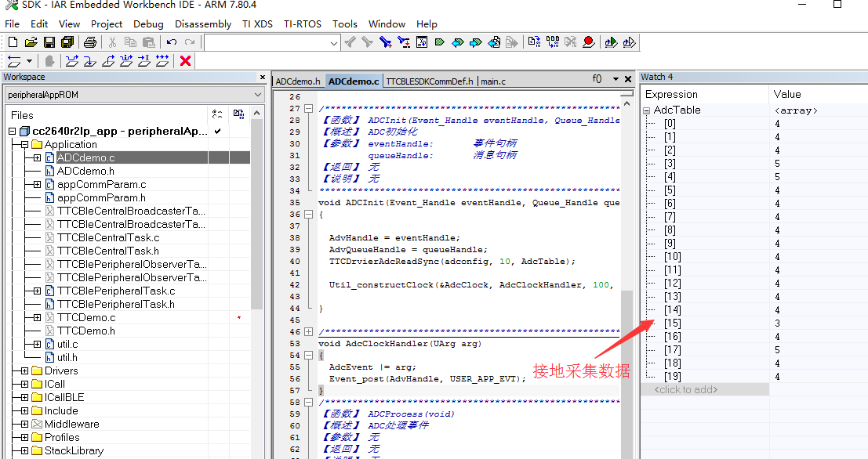
Task: Save the current file using the floppy icon
Action: pos(49,42)
